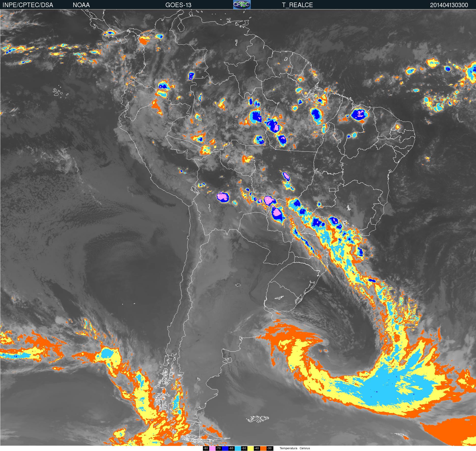Click the T_REALCE product label
This screenshot has width=476, height=451.
pyautogui.click(x=297, y=5)
